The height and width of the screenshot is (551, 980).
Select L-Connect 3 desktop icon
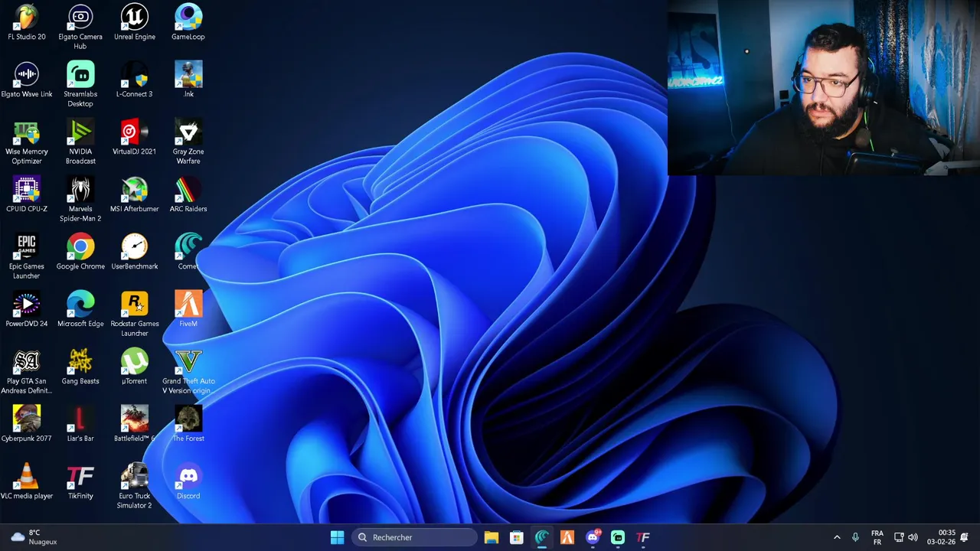[135, 80]
